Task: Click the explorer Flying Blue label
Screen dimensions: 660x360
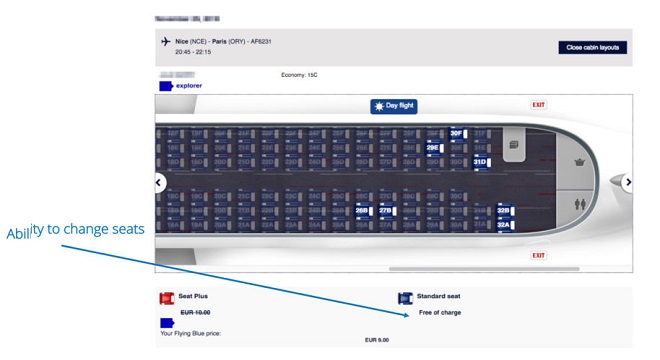Action: (189, 85)
